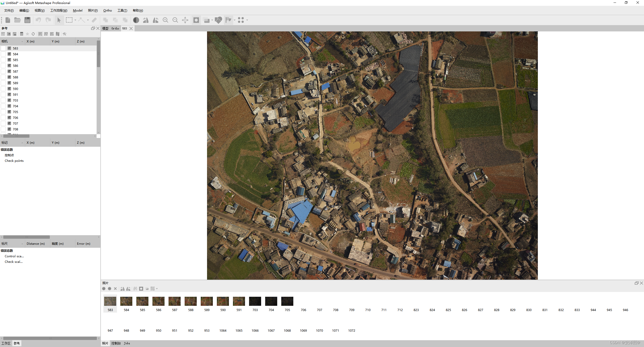The height and width of the screenshot is (347, 644).
Task: Toggle the brightness half-circle icon
Action: pyautogui.click(x=136, y=20)
